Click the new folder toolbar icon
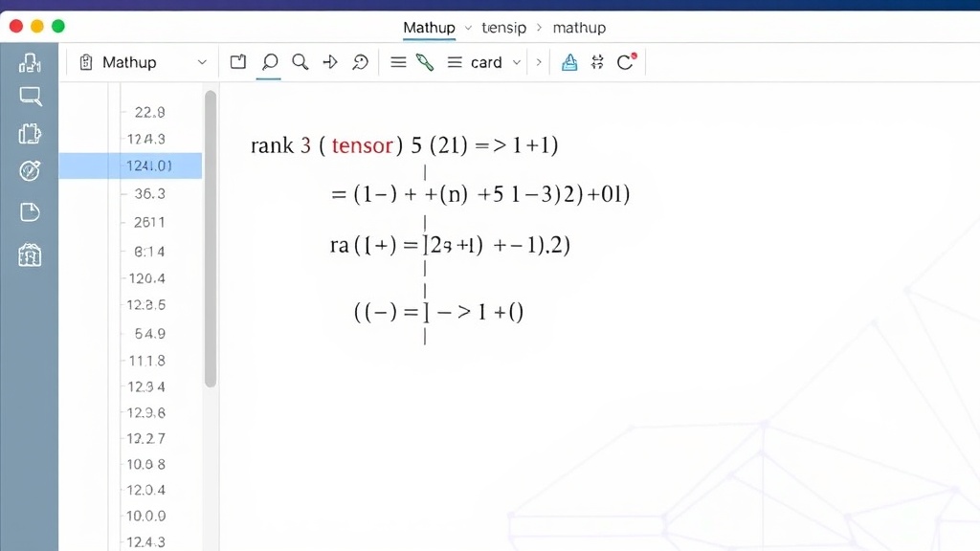Image resolution: width=980 pixels, height=551 pixels. coord(238,62)
